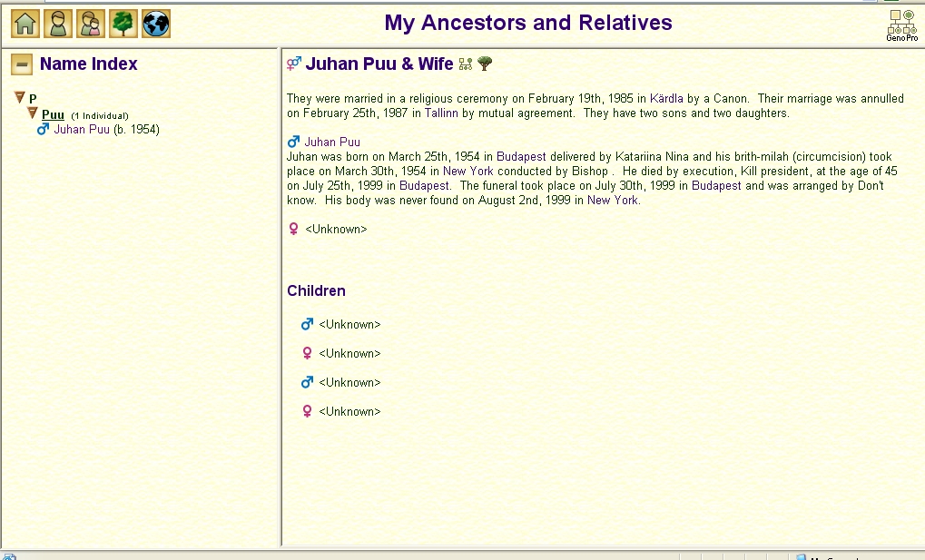Open the Kärdla place link

pos(666,99)
